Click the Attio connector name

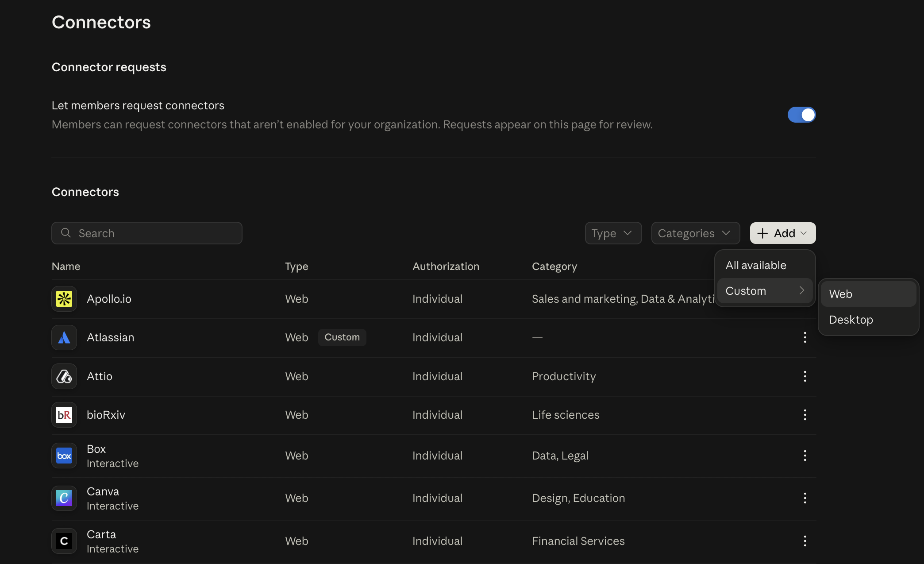click(100, 376)
